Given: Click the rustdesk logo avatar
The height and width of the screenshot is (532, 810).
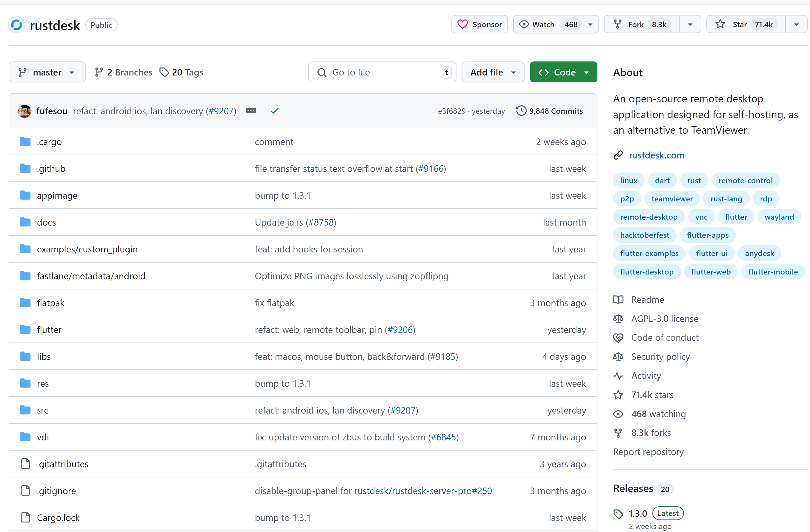Looking at the screenshot, I should [16, 25].
